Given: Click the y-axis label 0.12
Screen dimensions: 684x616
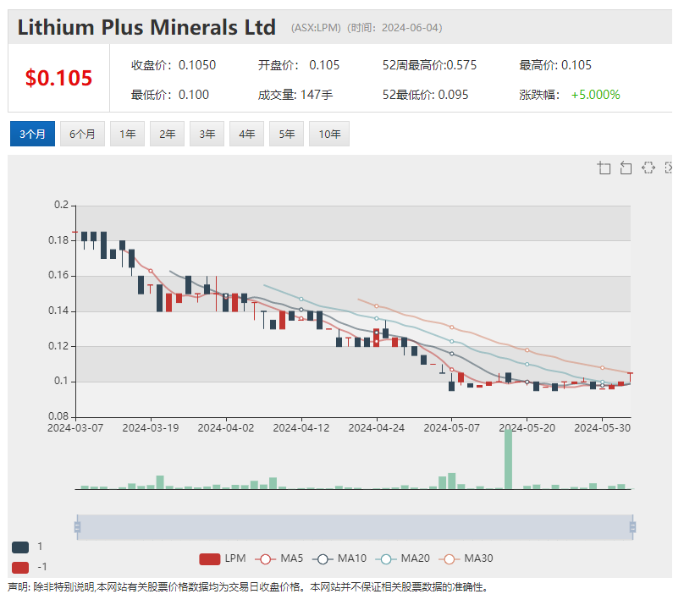Looking at the screenshot, I should coord(58,346).
